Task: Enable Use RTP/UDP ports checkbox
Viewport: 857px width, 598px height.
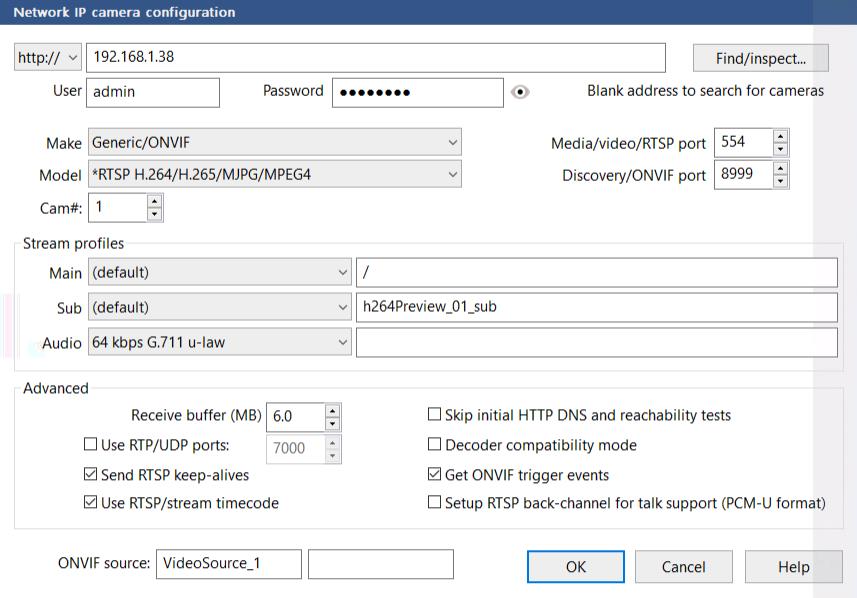Action: point(91,446)
